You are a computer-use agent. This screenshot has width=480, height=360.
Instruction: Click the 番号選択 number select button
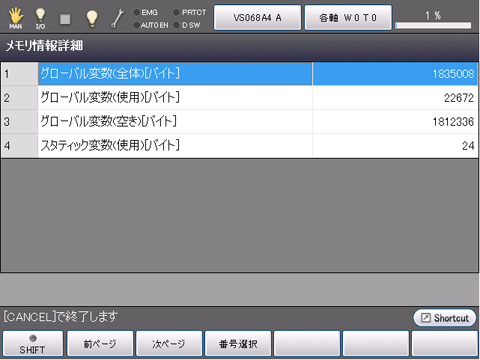click(x=238, y=344)
